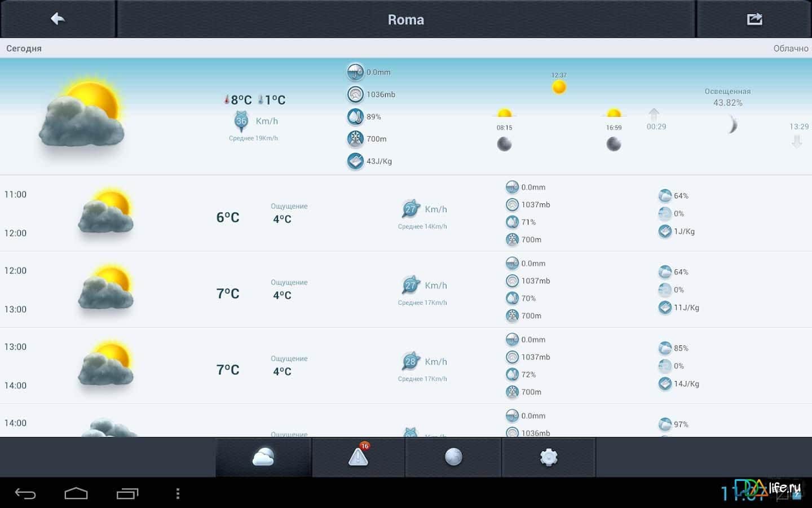The width and height of the screenshot is (812, 508).
Task: Tap the share icon in header
Action: click(754, 19)
